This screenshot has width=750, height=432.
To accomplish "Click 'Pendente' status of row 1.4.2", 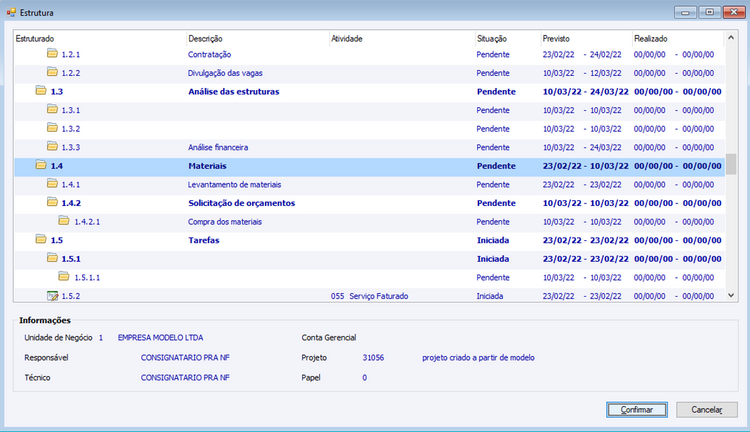I will [x=496, y=203].
